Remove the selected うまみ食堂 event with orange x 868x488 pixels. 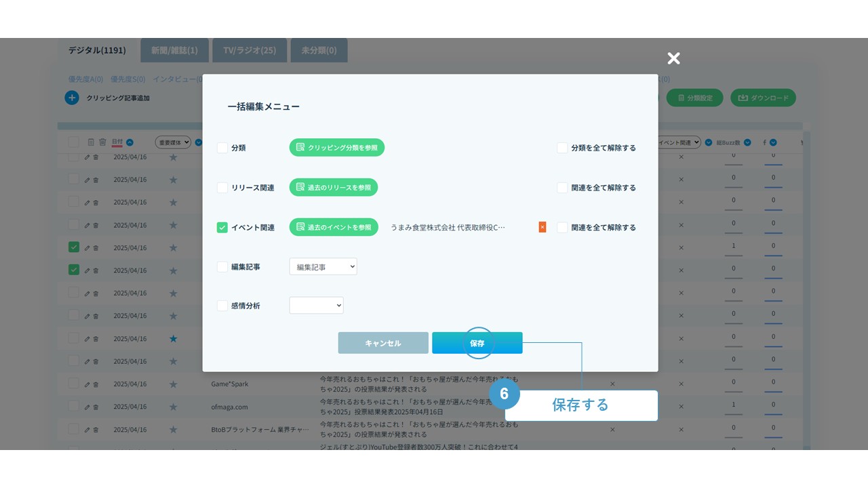coord(542,228)
